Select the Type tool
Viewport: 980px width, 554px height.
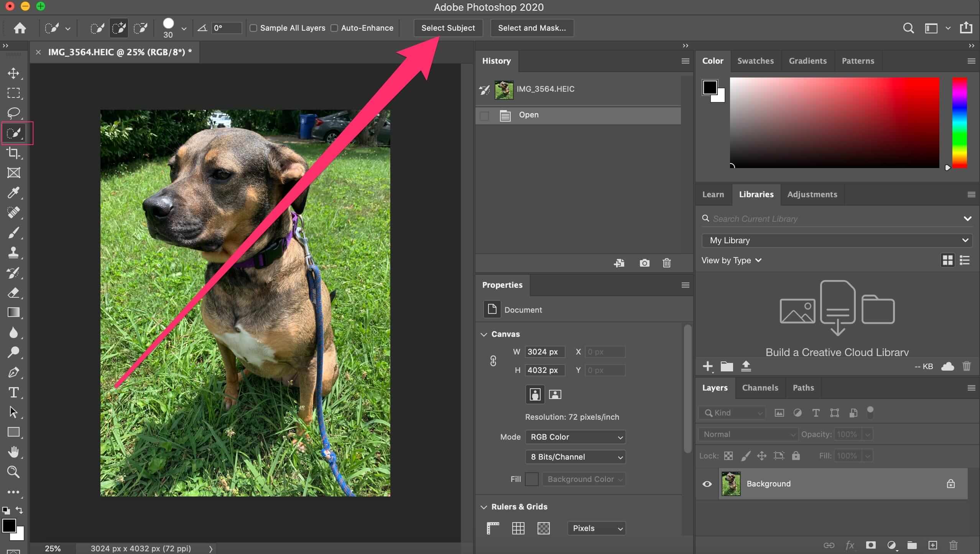[14, 391]
